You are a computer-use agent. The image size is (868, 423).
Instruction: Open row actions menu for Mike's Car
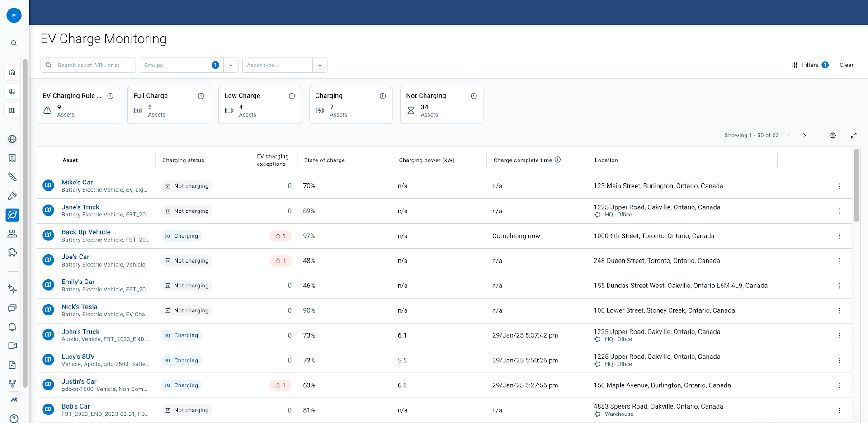coord(839,186)
